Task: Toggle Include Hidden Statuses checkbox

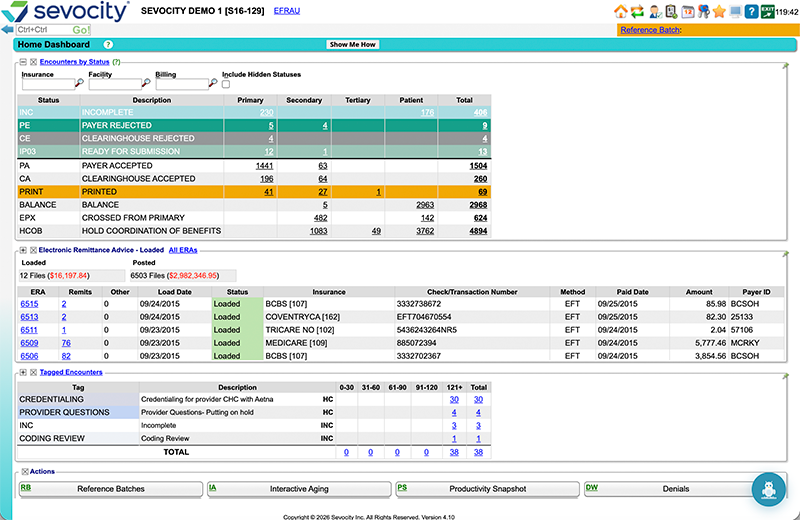Action: tap(226, 84)
